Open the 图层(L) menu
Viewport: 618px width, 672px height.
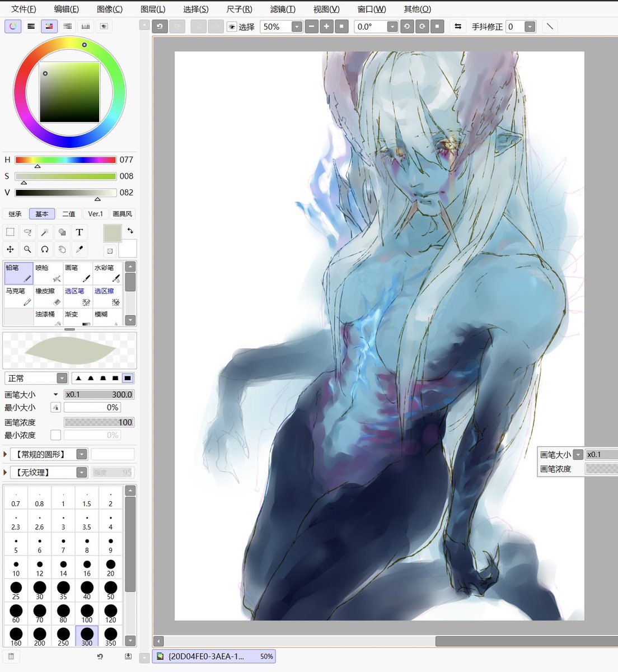point(153,9)
